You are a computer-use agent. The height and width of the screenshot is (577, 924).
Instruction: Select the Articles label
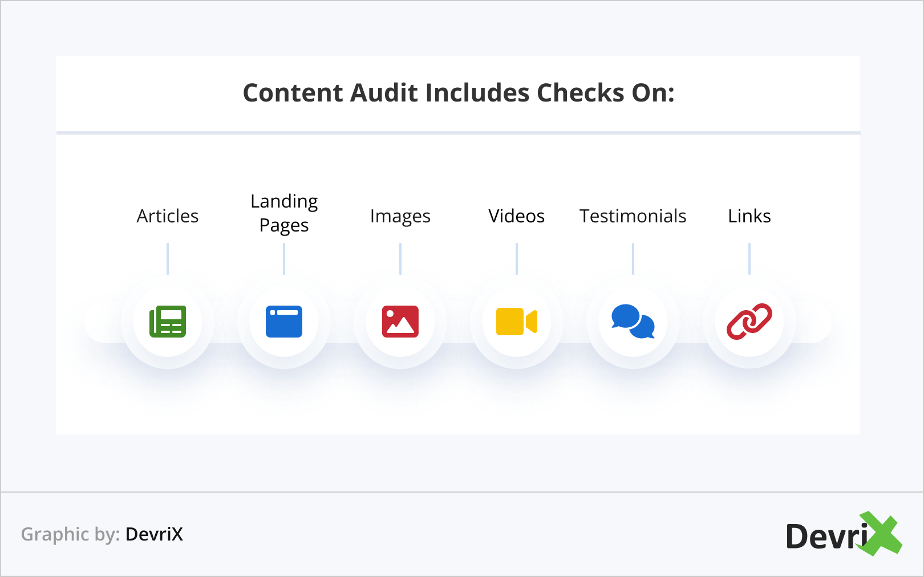click(x=168, y=216)
